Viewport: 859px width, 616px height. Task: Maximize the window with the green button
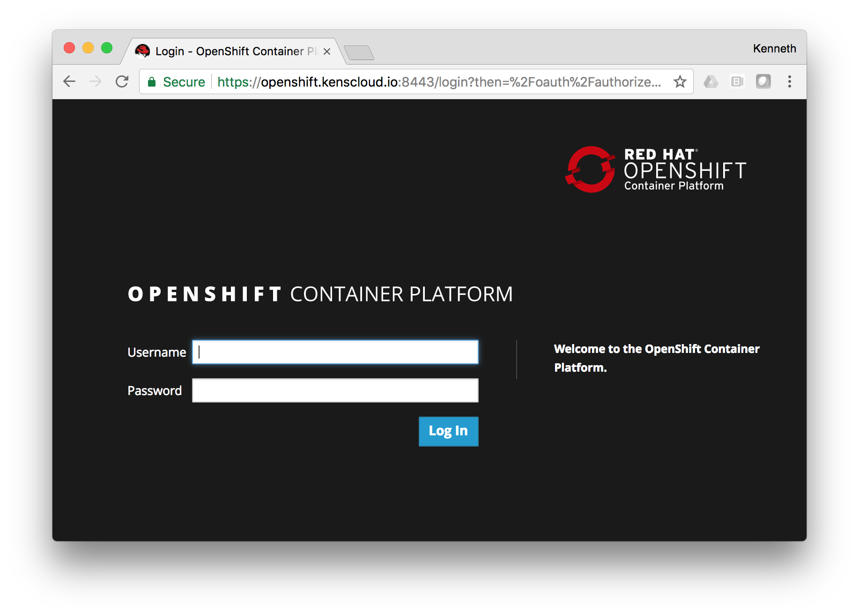[x=107, y=48]
